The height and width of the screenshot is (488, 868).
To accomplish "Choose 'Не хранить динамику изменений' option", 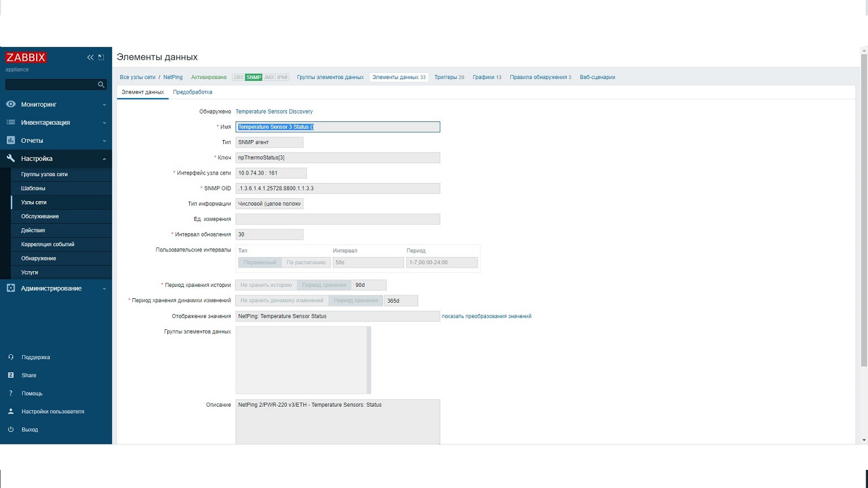I will pyautogui.click(x=282, y=300).
